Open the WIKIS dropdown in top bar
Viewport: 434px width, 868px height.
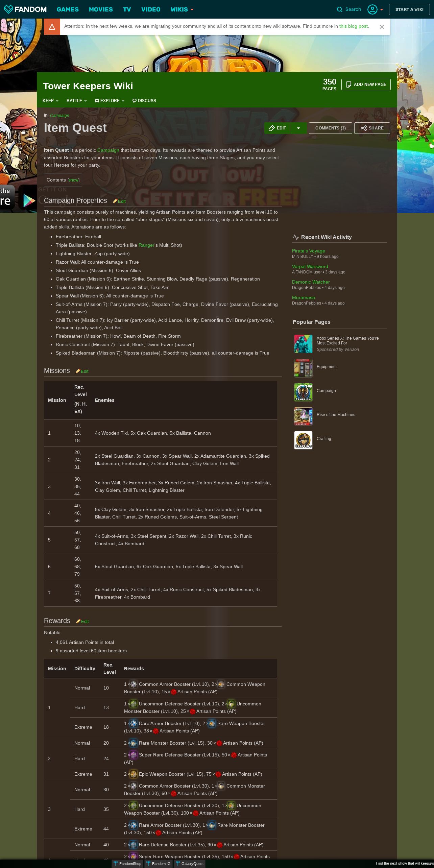pyautogui.click(x=182, y=9)
